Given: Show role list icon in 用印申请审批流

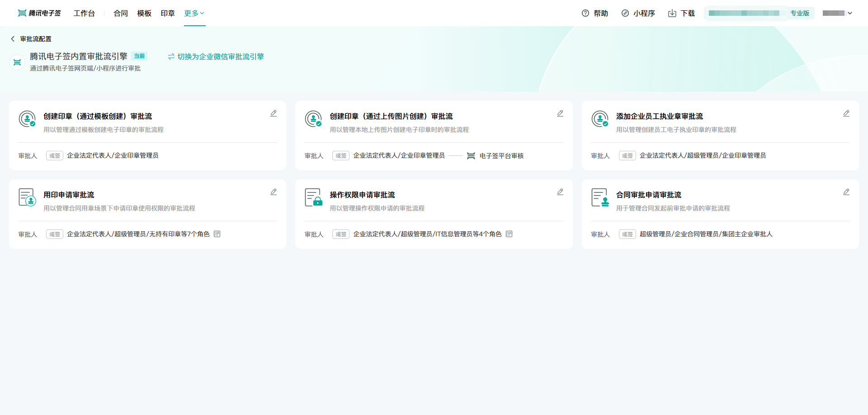Looking at the screenshot, I should tap(217, 234).
